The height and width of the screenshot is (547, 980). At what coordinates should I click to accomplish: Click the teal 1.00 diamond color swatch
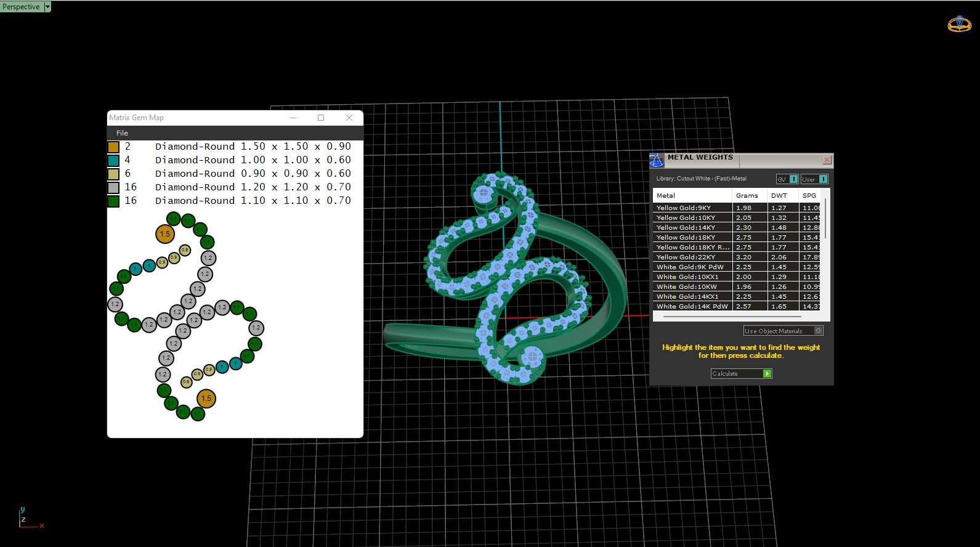(x=113, y=161)
